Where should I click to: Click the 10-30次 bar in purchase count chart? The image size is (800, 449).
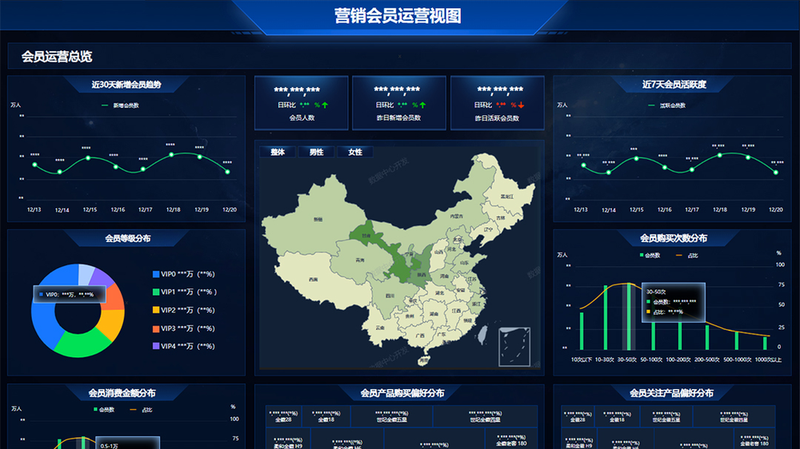606,317
